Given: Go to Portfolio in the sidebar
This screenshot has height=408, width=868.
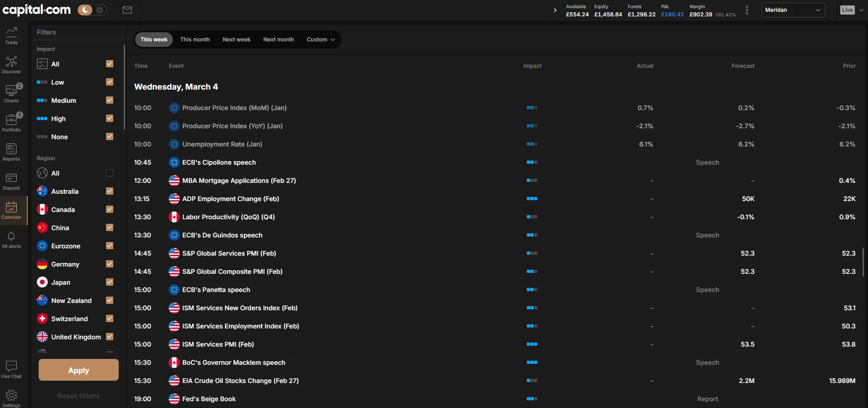Looking at the screenshot, I should point(11,123).
